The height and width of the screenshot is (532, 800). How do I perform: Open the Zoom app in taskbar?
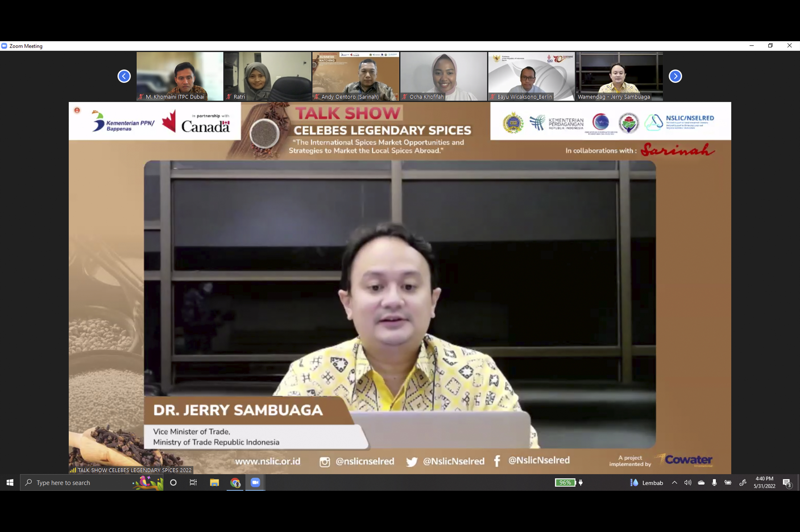tap(255, 483)
